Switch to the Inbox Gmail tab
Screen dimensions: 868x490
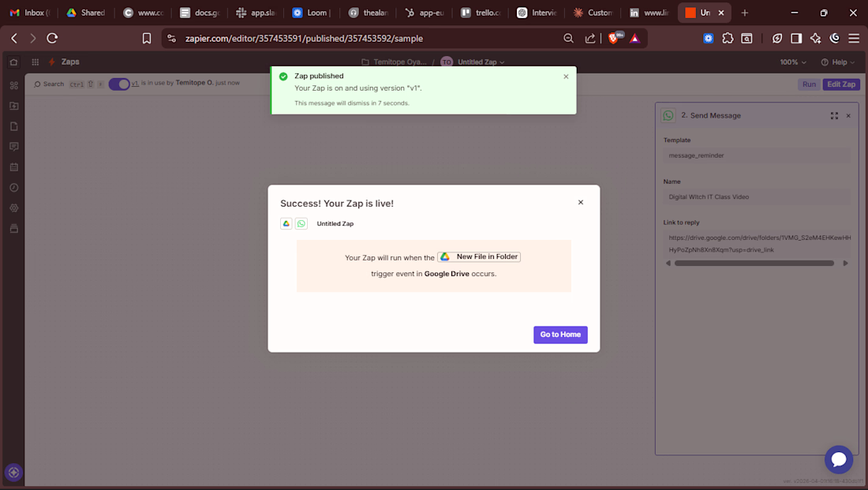tap(31, 12)
